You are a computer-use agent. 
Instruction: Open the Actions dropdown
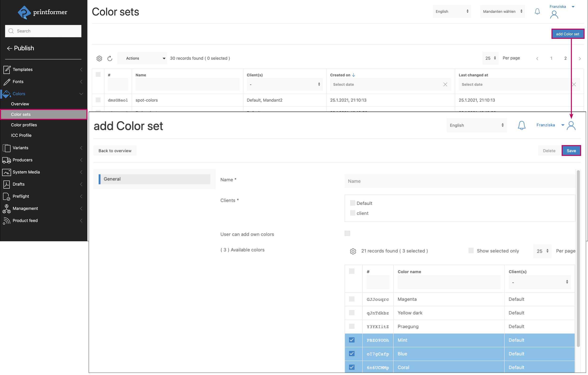142,58
